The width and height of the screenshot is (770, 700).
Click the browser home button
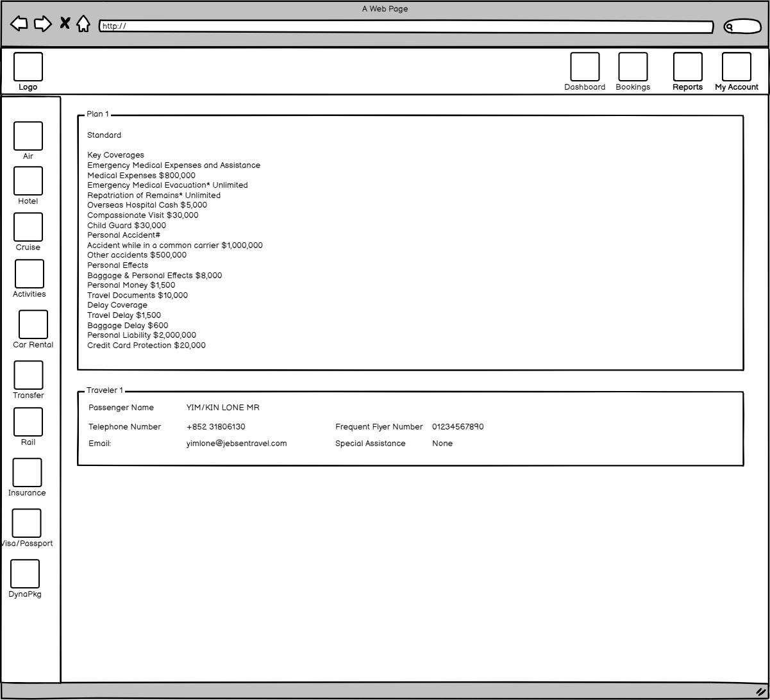pyautogui.click(x=83, y=24)
